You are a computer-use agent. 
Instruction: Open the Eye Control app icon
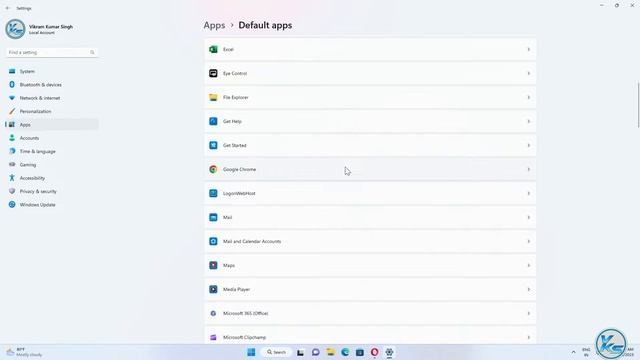tap(213, 73)
